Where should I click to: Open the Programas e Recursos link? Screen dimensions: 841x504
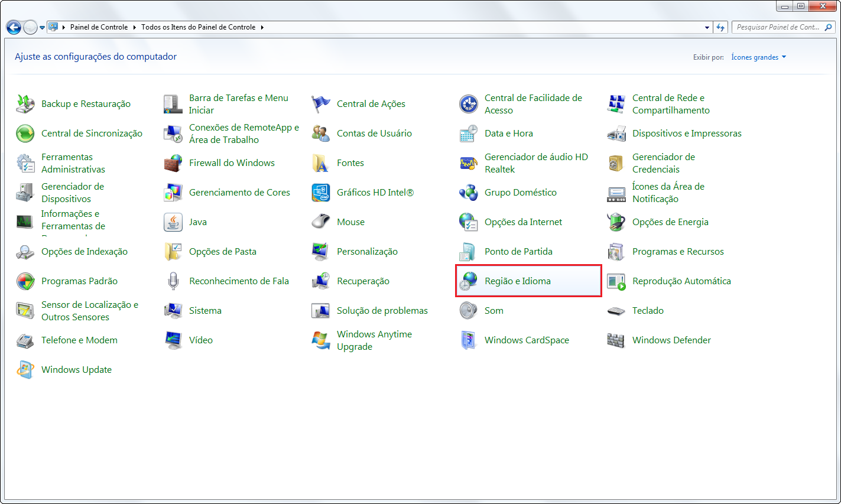tap(677, 252)
